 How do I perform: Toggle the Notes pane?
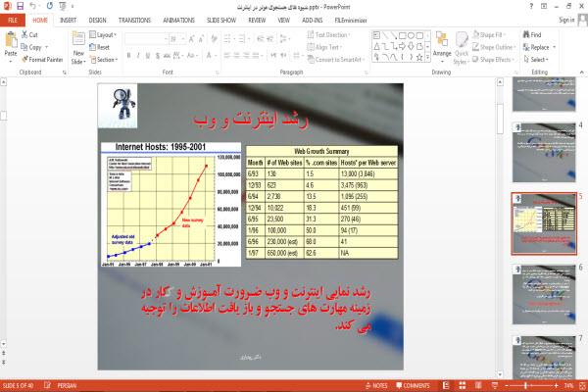[376, 385]
